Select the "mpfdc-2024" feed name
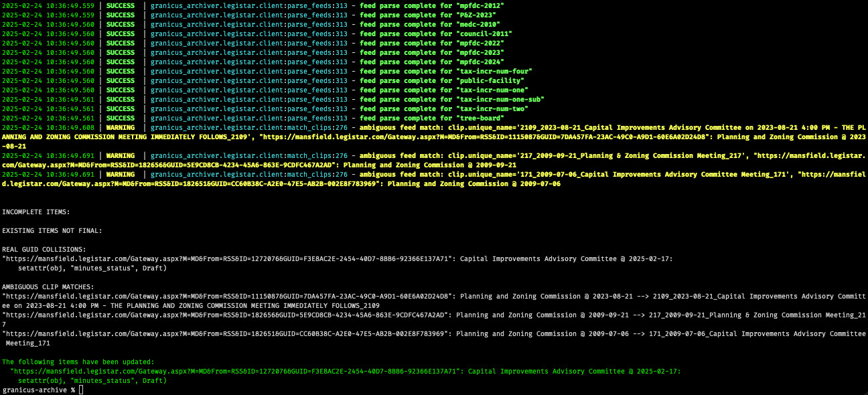Viewport: 868px width, 395px height. click(480, 61)
